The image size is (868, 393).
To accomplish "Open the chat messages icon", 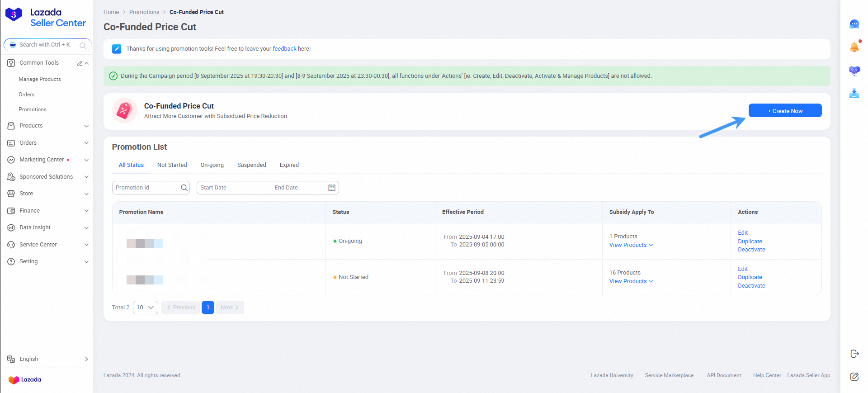I will 854,24.
